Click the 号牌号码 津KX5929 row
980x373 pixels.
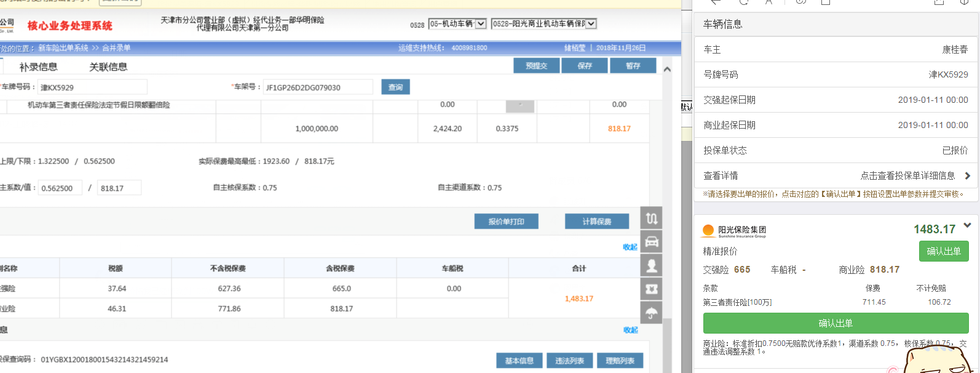(836, 74)
